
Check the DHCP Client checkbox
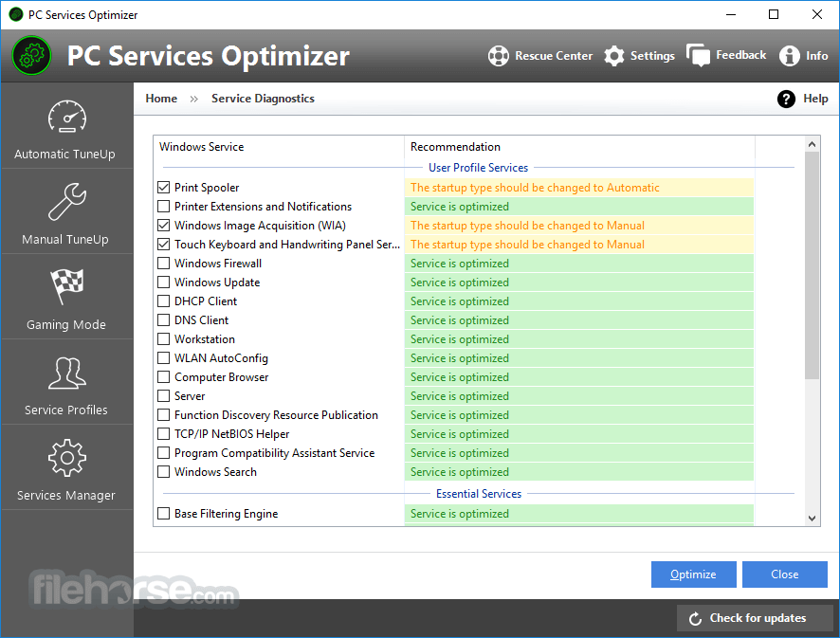click(163, 301)
